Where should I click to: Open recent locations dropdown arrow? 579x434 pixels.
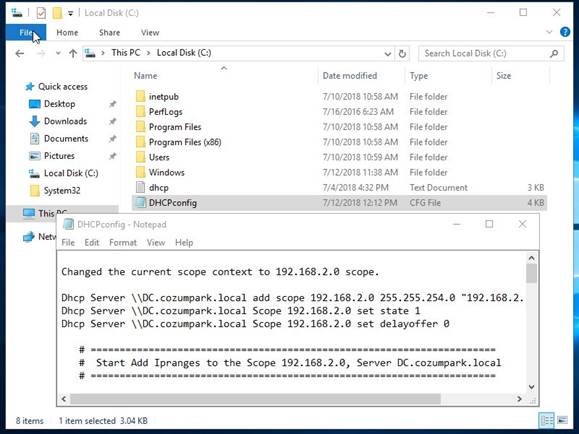(x=58, y=54)
